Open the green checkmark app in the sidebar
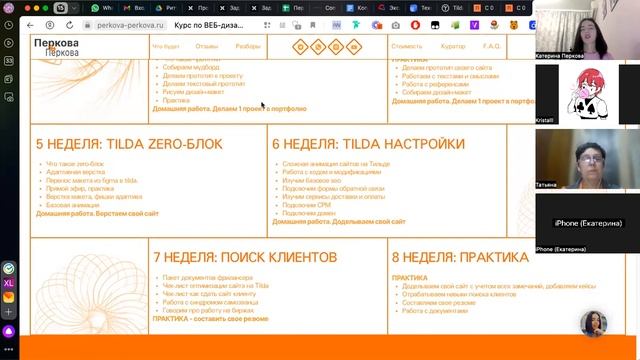 click(9, 268)
